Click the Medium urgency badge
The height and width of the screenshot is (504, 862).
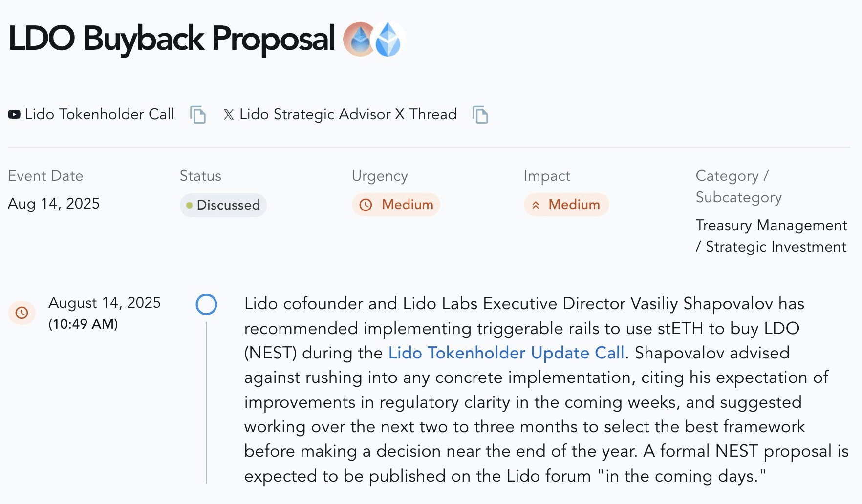tap(396, 205)
